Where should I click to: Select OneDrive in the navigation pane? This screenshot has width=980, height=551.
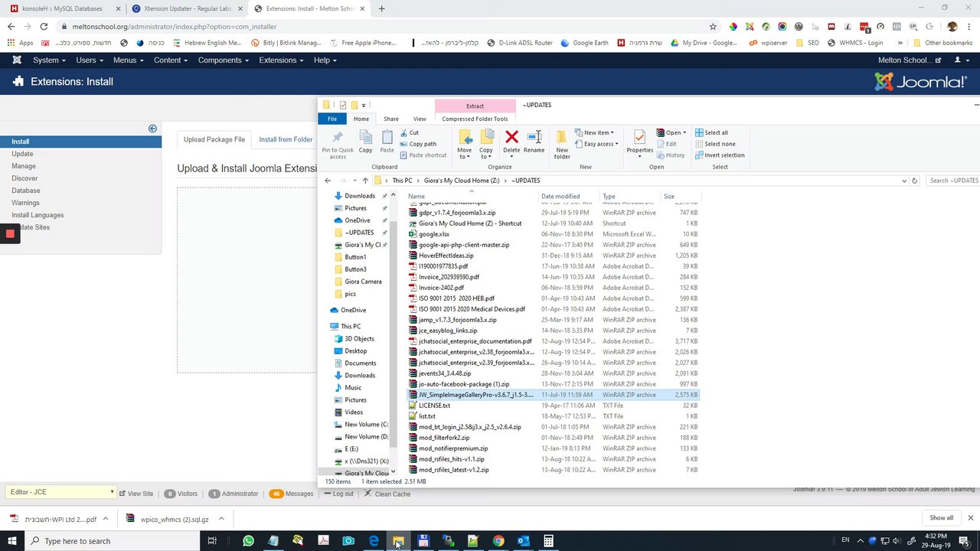coord(353,310)
